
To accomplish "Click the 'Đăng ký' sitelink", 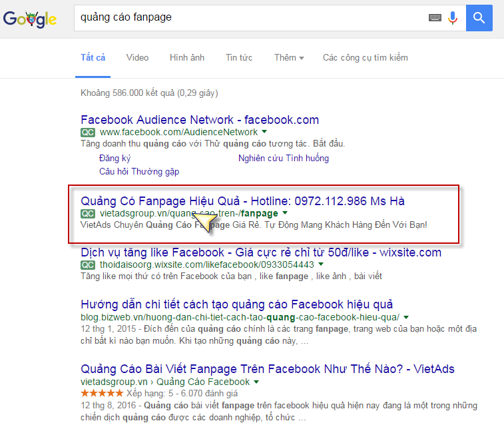I will 115,158.
